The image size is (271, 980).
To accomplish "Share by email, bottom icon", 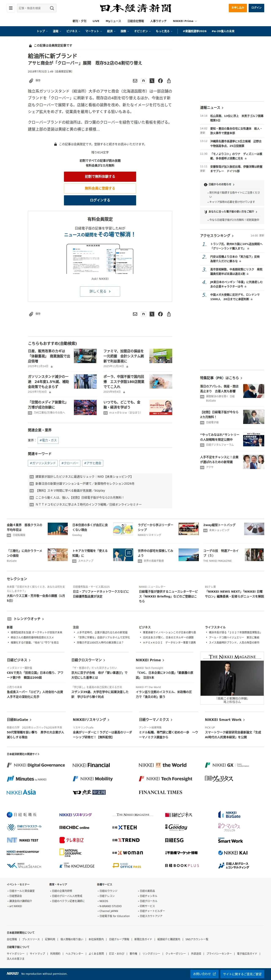I will tap(135, 314).
